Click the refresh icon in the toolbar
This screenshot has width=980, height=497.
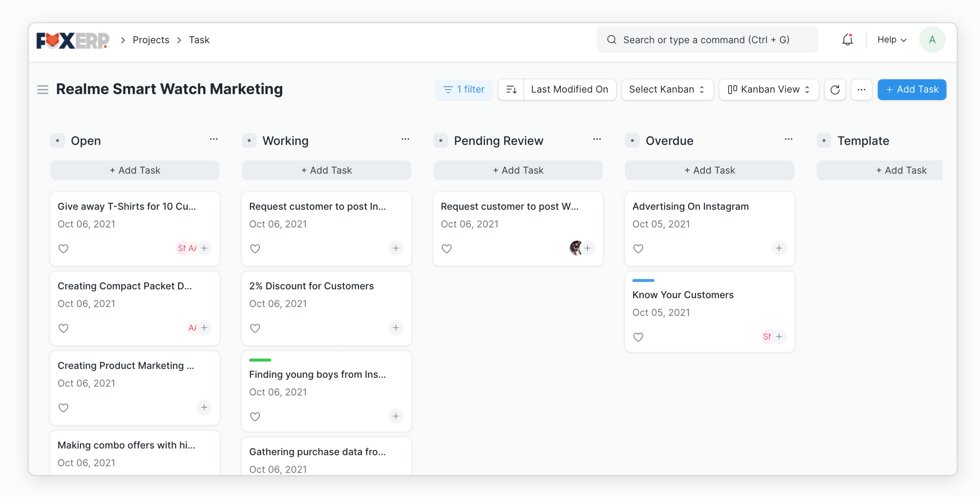[834, 90]
